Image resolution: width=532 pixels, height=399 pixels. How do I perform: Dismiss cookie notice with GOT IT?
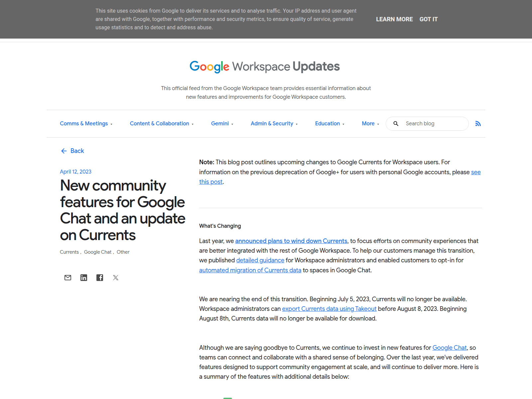(x=429, y=19)
